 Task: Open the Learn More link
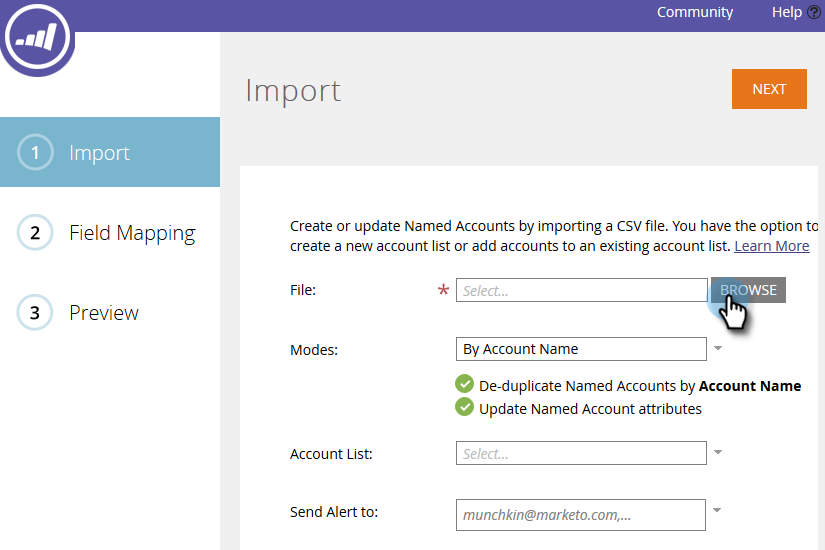pos(771,246)
